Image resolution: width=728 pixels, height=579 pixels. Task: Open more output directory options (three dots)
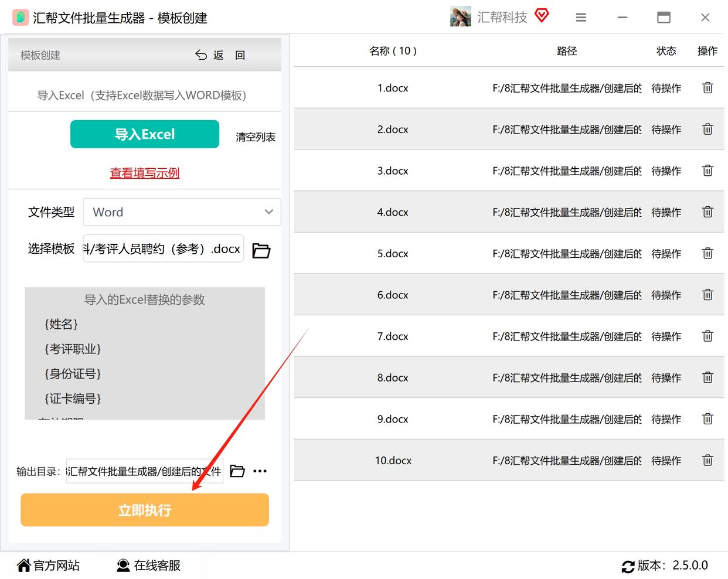click(260, 471)
